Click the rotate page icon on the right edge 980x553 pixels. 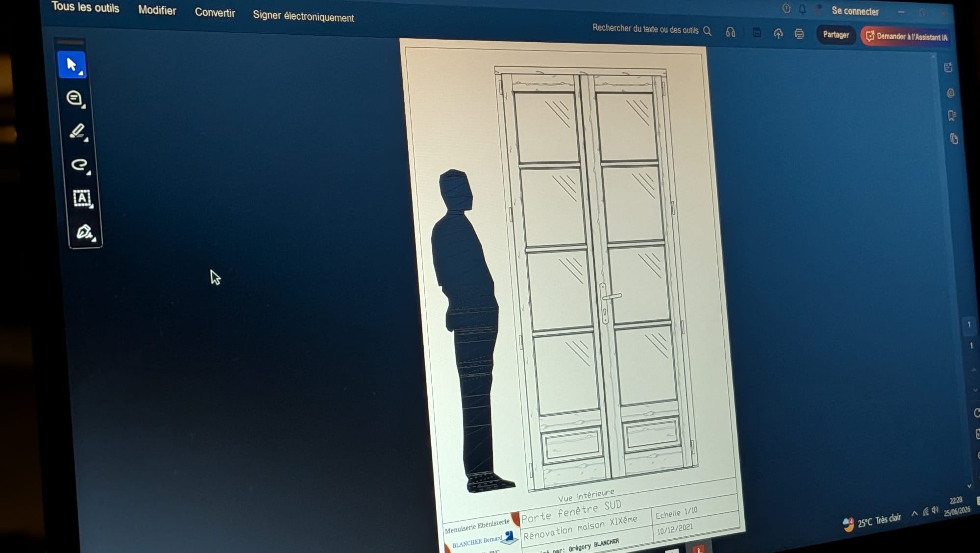click(x=977, y=413)
